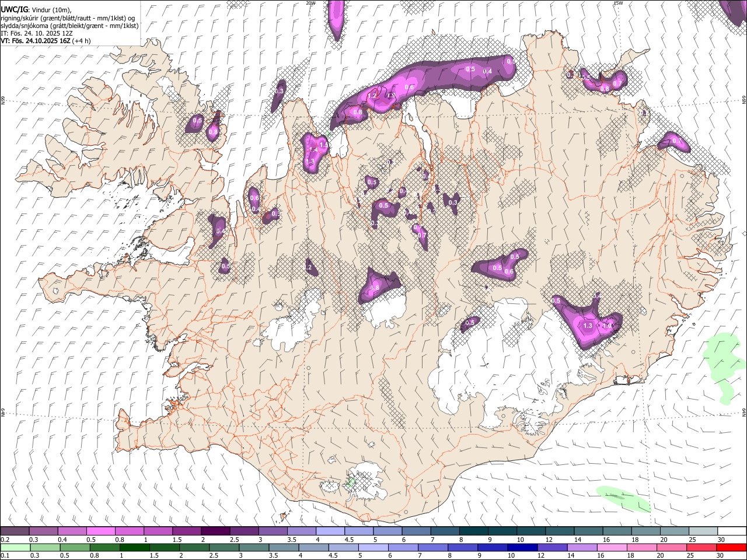This screenshot has height=560, width=747.
Task: Click the "VT: Fös. 24.10.2025 16Z" valid time
Action: [35, 41]
